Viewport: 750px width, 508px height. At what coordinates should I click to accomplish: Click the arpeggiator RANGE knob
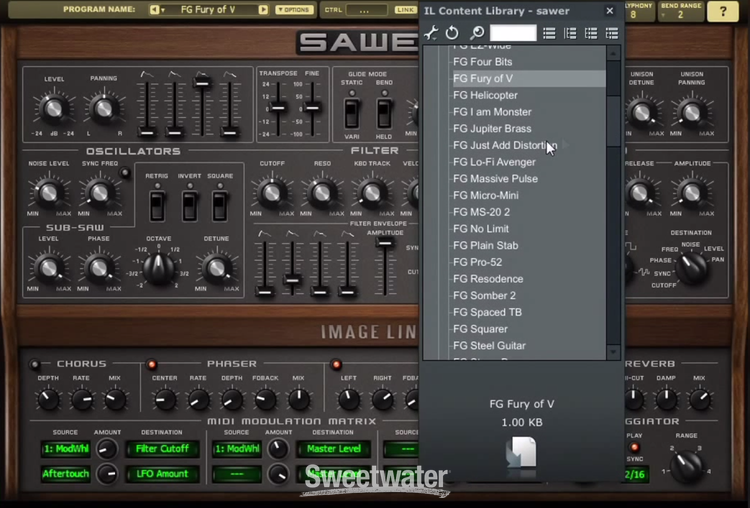(687, 467)
